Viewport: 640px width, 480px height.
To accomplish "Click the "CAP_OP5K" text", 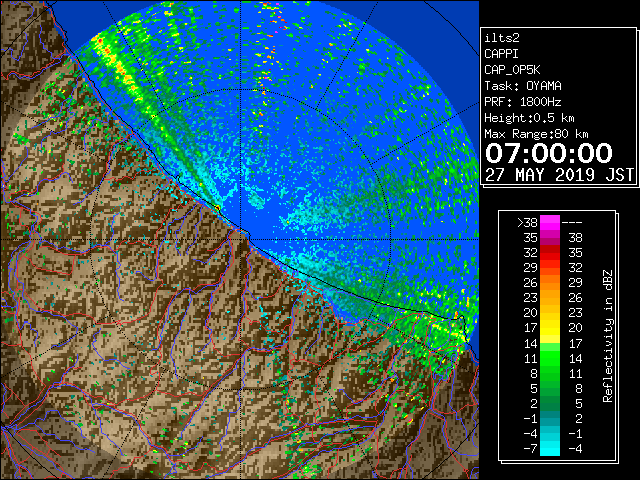I will click(512, 70).
